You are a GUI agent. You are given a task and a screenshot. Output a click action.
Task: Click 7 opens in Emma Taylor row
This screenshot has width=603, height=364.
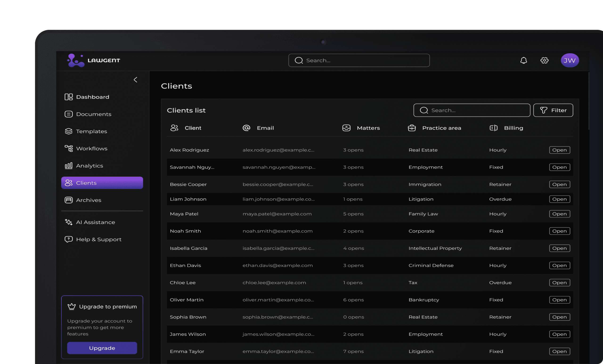click(353, 352)
